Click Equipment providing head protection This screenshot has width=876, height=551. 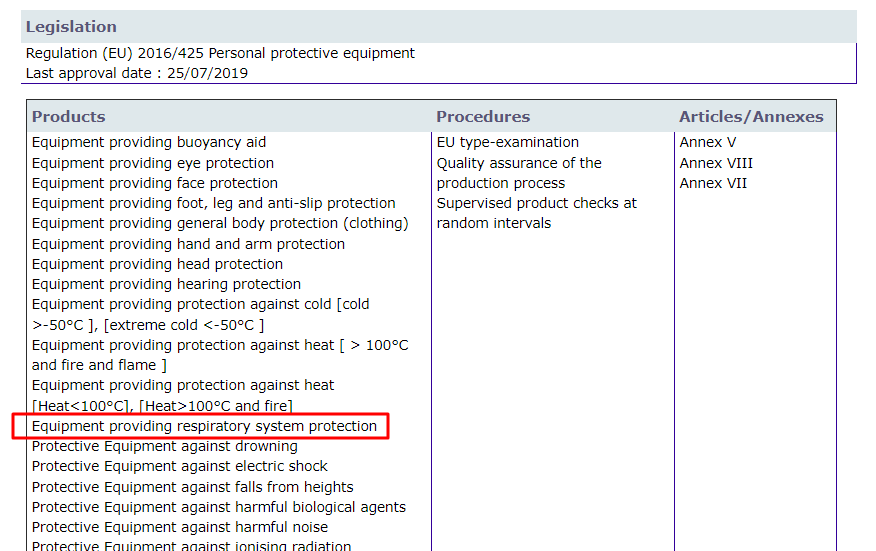coord(157,264)
